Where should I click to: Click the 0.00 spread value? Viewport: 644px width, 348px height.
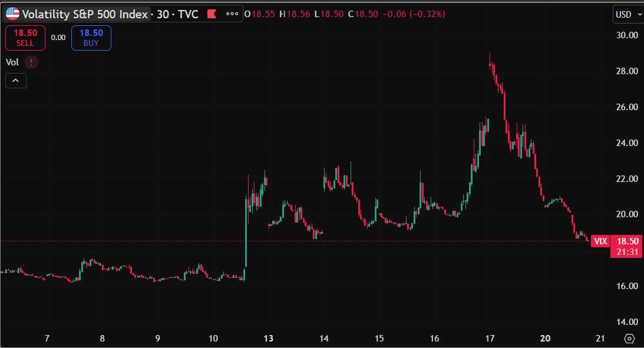pyautogui.click(x=58, y=38)
